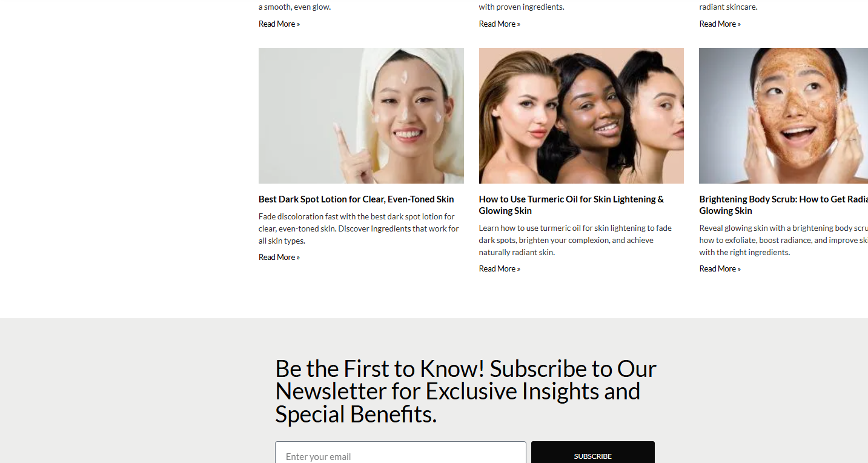
Task: Click the turmeric oil excerpt paragraph
Action: point(575,240)
